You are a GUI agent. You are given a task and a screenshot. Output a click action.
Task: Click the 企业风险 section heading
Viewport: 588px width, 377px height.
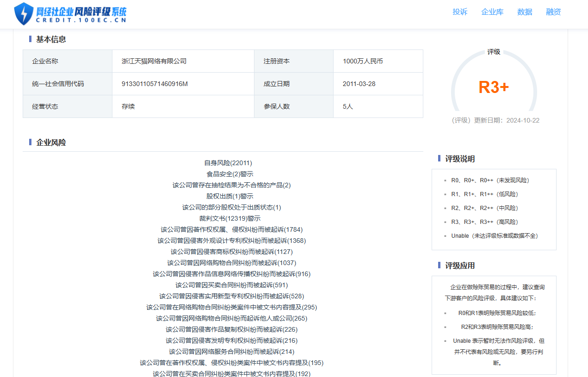pos(51,142)
